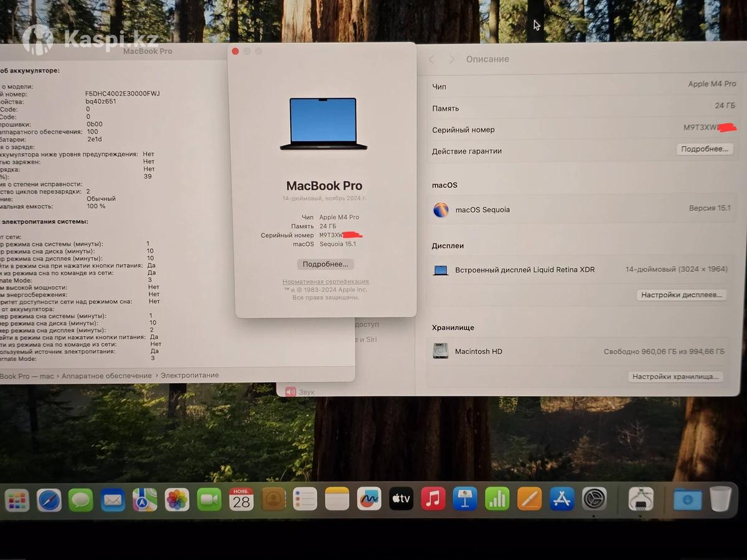
Task: Open the Trash in the dock
Action: pyautogui.click(x=720, y=499)
